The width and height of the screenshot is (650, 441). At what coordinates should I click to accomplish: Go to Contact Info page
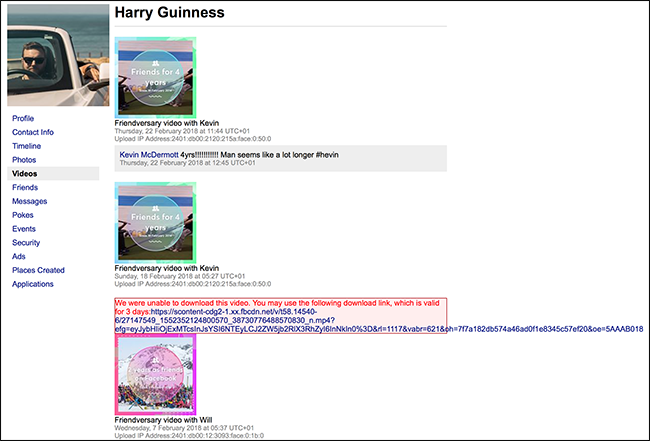33,132
